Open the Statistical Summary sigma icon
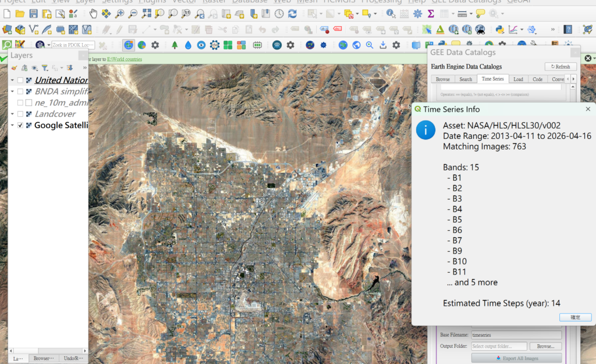Image resolution: width=596 pixels, height=364 pixels. click(x=431, y=13)
